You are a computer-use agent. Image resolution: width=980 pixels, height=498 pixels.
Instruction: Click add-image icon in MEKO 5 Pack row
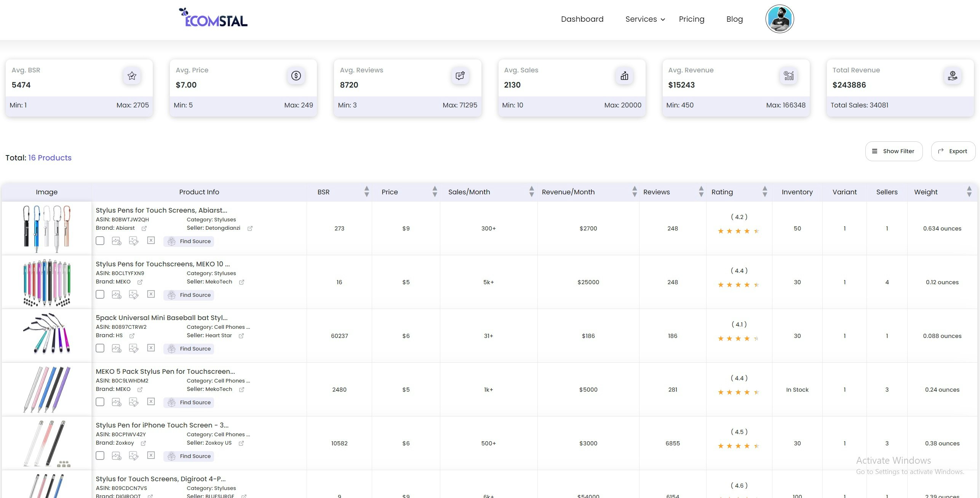point(117,402)
